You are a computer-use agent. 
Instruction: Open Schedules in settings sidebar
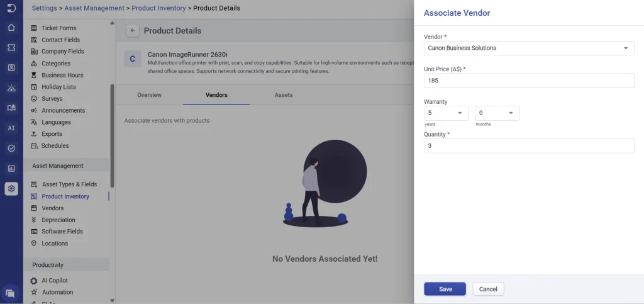pyautogui.click(x=55, y=145)
